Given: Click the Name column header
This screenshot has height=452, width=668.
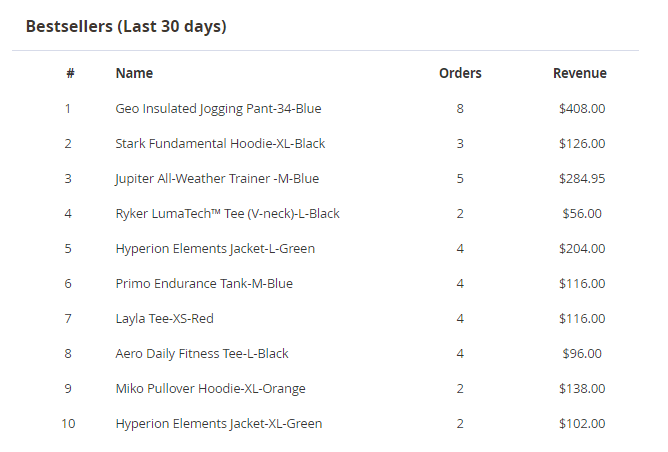Looking at the screenshot, I should (x=134, y=73).
